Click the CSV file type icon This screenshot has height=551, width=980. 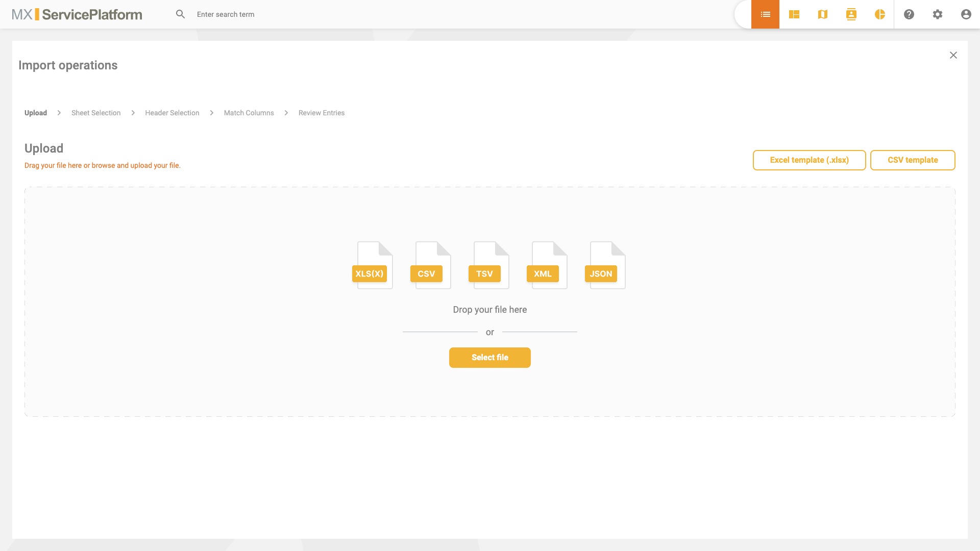[x=431, y=265]
